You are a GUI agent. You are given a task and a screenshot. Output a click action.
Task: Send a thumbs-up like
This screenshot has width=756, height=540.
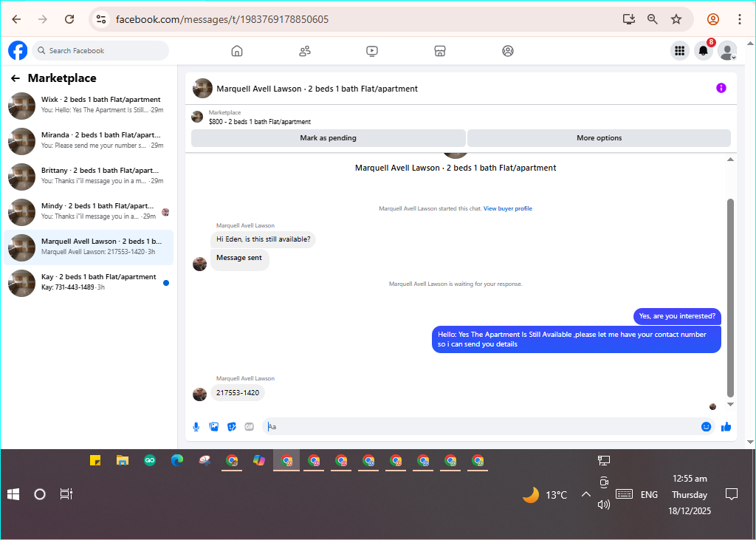pos(726,426)
